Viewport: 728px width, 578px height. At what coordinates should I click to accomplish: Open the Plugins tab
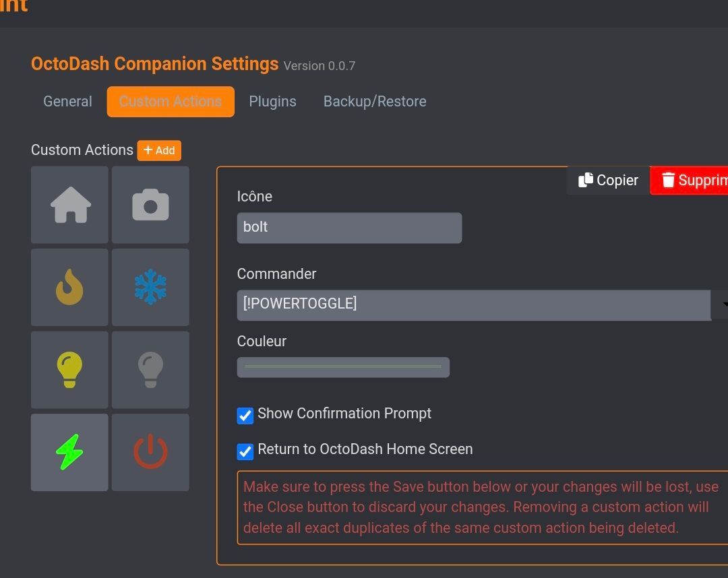point(272,102)
